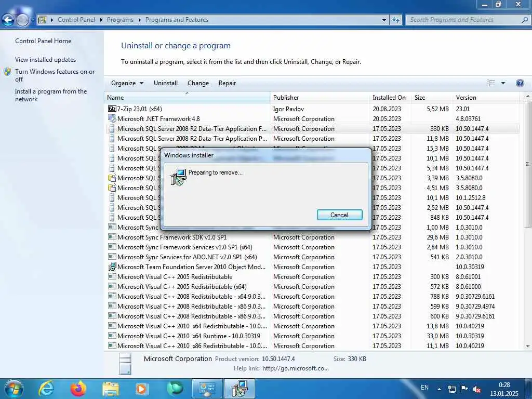The width and height of the screenshot is (532, 399).
Task: Select Microsoft Visual C++ 2005 Redistributable (x64)
Action: [312, 286]
